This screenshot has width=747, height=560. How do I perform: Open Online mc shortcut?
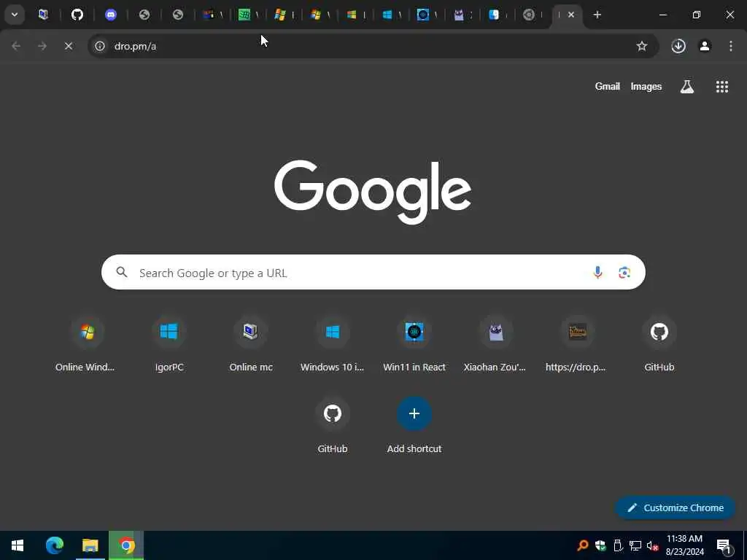click(x=251, y=344)
